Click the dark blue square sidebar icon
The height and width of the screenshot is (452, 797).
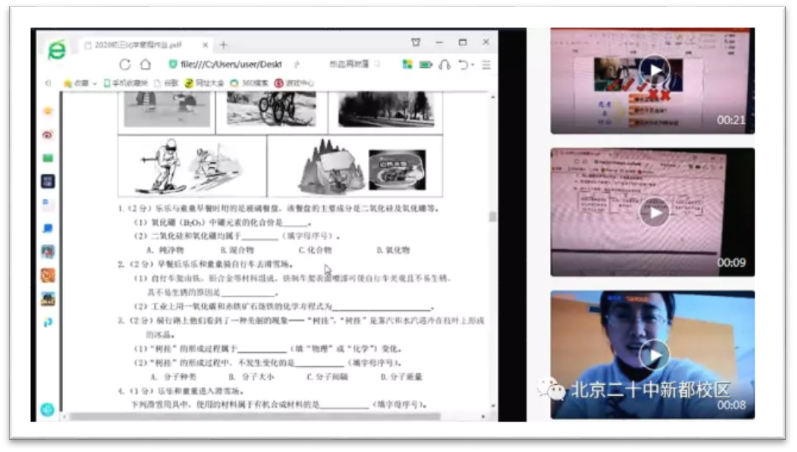pyautogui.click(x=48, y=182)
